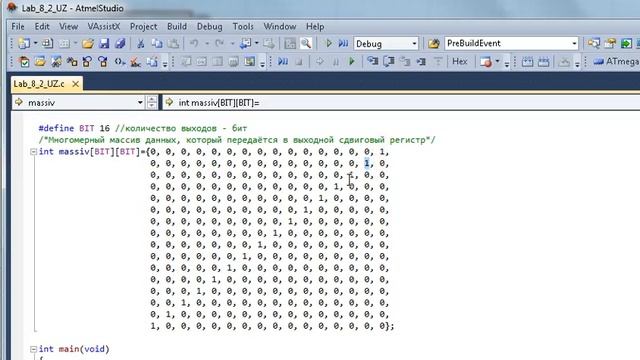Screen dimensions: 640x360
Task: Click the Step Over icon
Action: [389, 62]
